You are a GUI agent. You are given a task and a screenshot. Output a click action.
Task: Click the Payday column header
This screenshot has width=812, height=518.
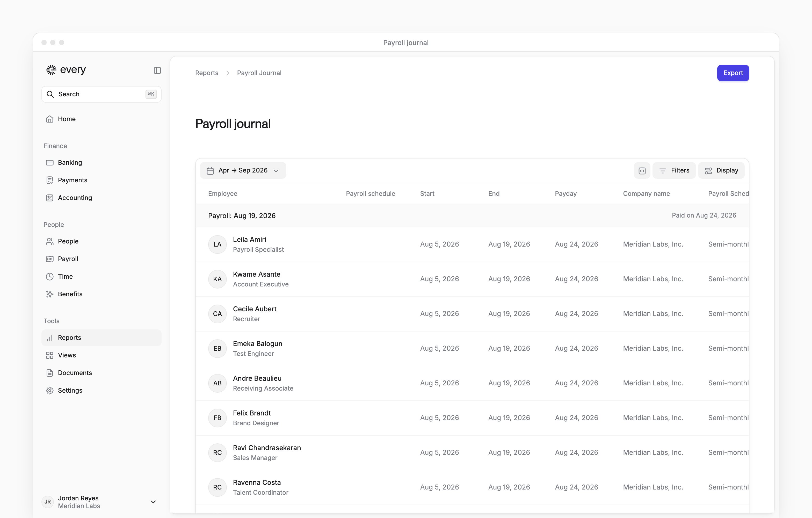coord(566,193)
